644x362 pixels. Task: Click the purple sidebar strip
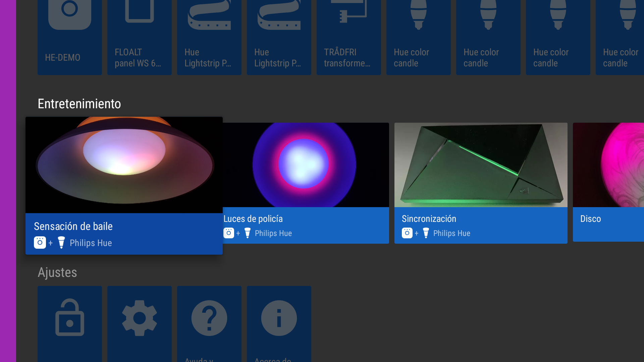[x=8, y=181]
